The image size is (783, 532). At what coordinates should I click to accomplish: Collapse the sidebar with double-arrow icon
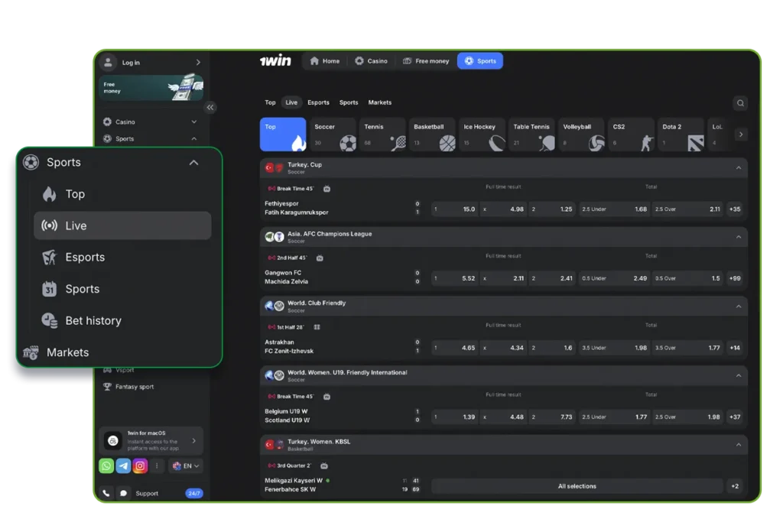tap(210, 108)
